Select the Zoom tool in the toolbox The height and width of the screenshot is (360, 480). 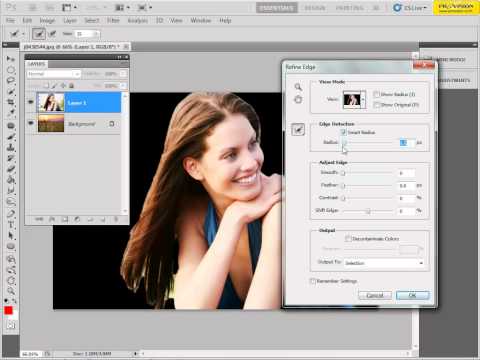[11, 291]
